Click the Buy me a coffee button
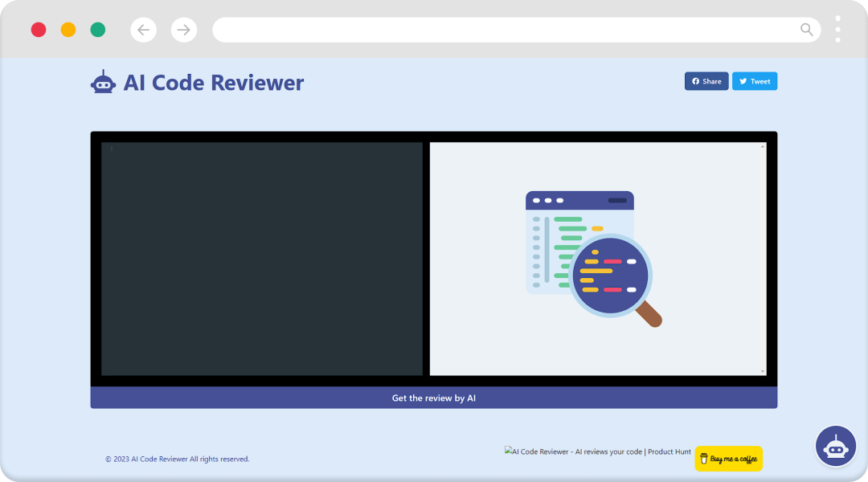The width and height of the screenshot is (868, 482). point(728,459)
